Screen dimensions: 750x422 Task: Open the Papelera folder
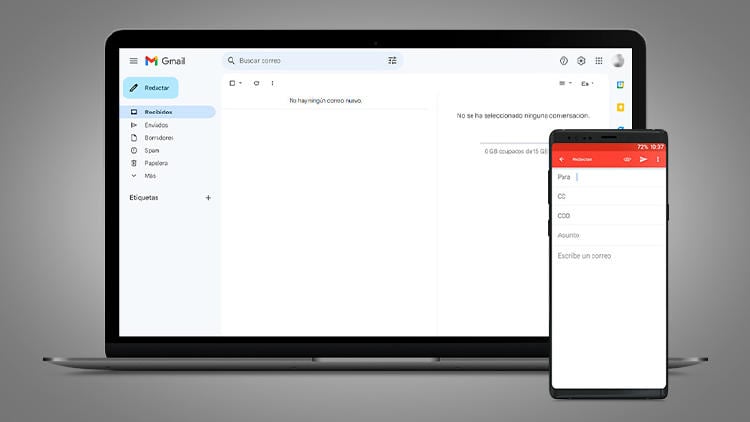pyautogui.click(x=155, y=163)
